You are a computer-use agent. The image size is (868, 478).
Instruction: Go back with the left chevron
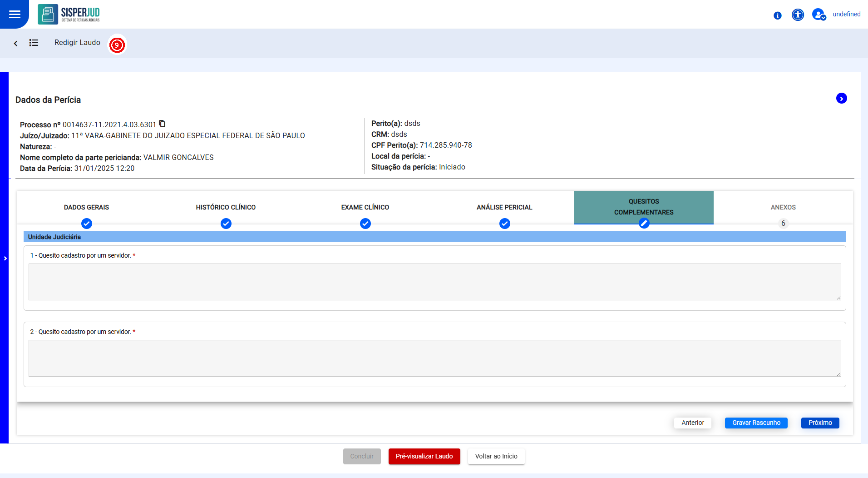coord(15,43)
